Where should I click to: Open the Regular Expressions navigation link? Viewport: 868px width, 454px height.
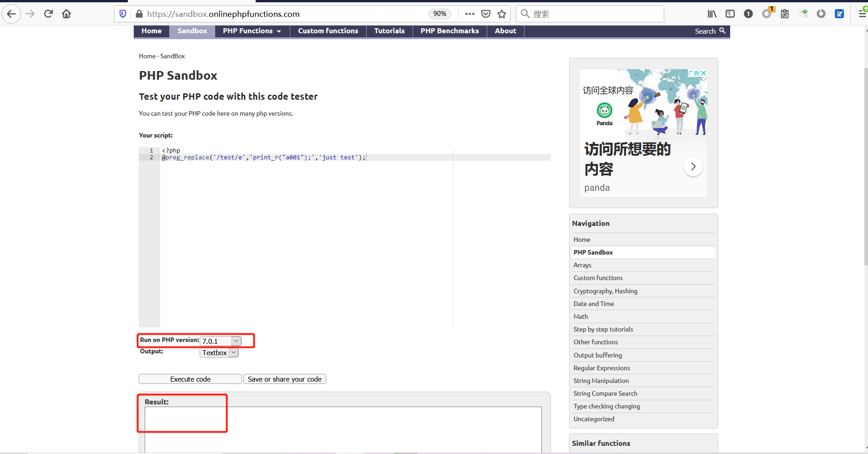point(601,368)
